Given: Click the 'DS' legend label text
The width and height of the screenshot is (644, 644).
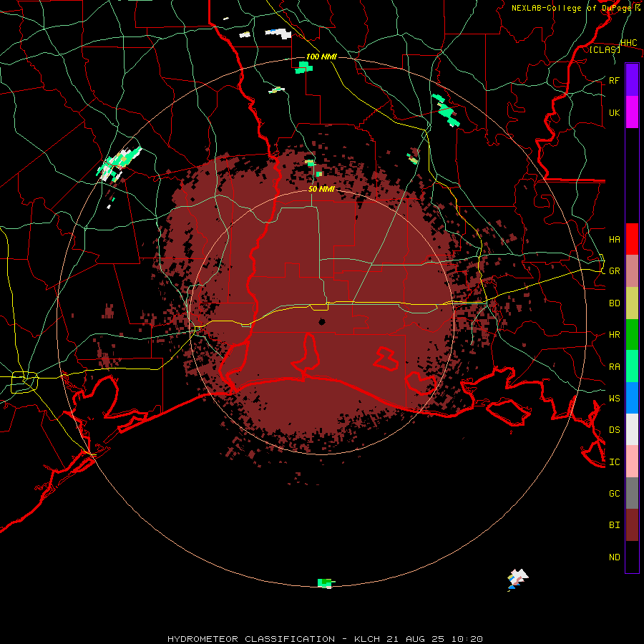Looking at the screenshot, I should pos(615,429).
